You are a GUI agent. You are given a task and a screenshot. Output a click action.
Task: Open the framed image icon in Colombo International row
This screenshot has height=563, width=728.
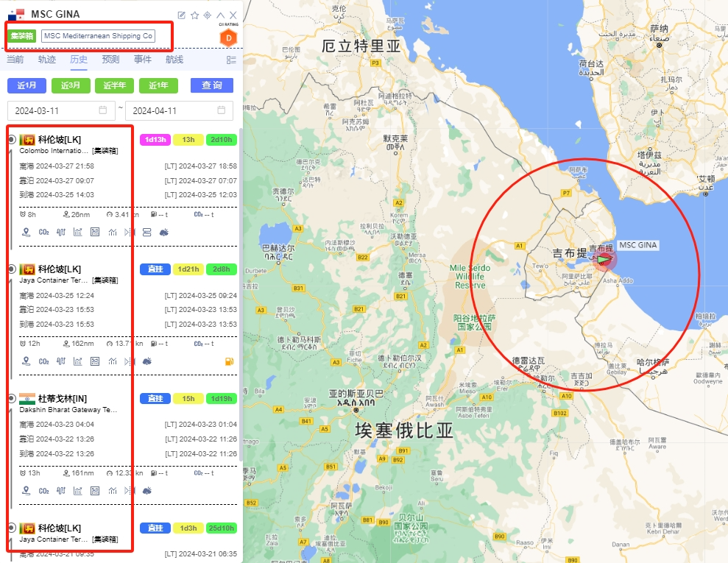coord(95,232)
